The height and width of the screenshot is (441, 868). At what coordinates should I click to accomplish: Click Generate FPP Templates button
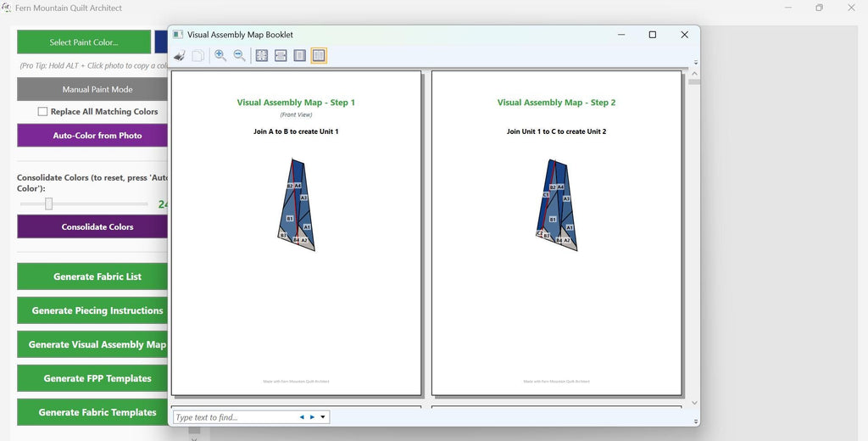coord(92,378)
